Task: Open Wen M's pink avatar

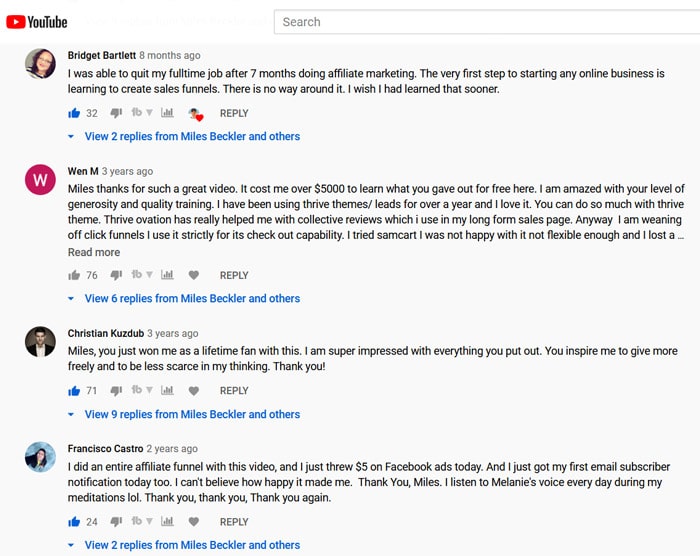Action: click(x=40, y=180)
